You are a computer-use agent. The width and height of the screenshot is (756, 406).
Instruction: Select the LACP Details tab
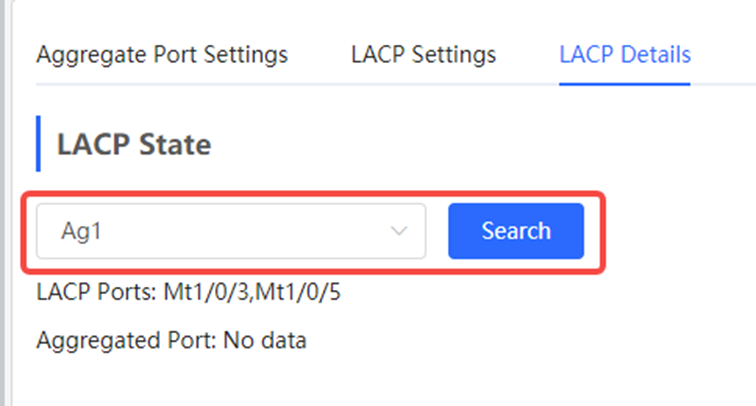(625, 54)
